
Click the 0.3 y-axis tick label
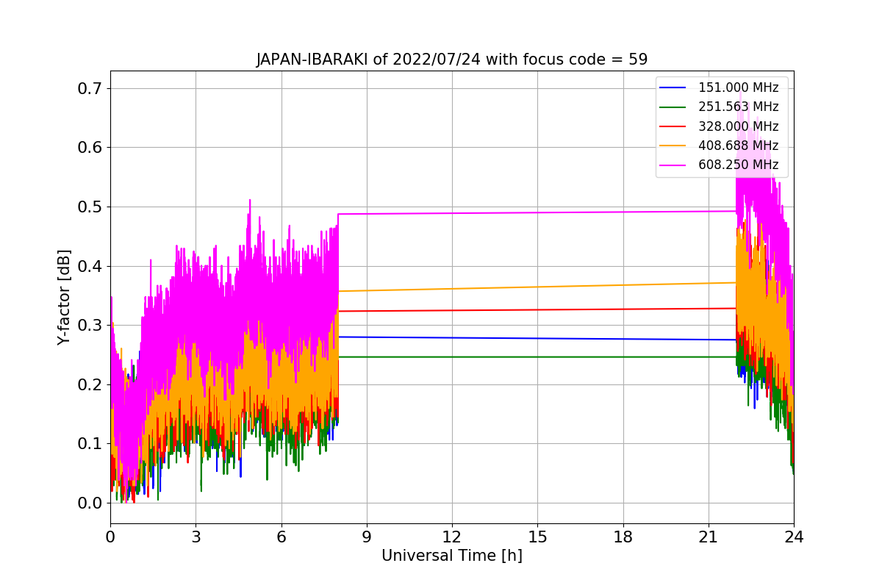(x=90, y=325)
